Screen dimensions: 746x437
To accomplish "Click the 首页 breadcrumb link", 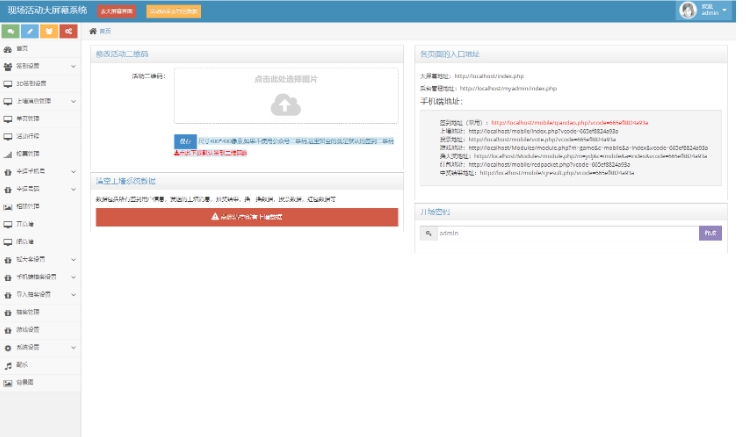I will pos(105,31).
